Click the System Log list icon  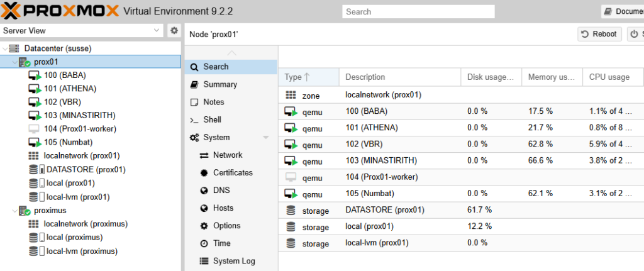[x=204, y=261]
